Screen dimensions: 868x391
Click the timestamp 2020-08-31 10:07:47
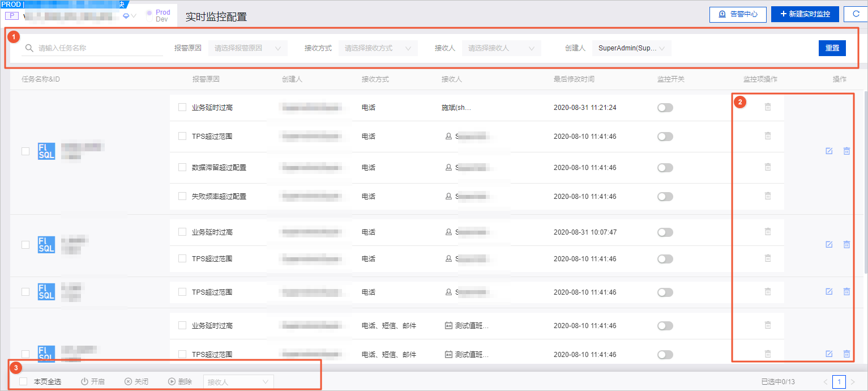[x=585, y=232]
